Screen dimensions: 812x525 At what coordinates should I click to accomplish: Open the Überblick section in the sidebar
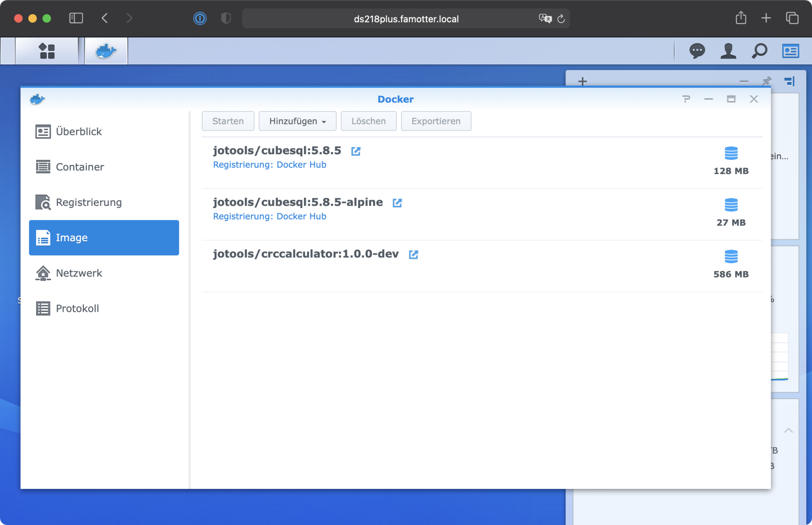pyautogui.click(x=79, y=131)
